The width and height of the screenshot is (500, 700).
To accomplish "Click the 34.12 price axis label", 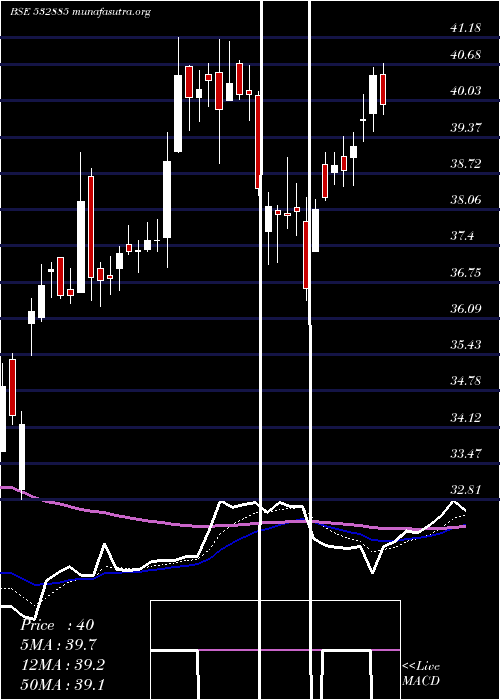I will click(x=465, y=418).
